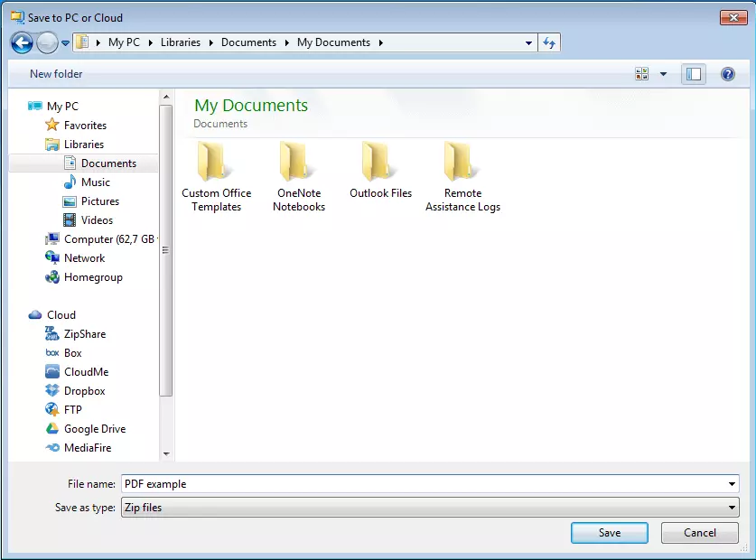This screenshot has height=560, width=756.
Task: Click the change view icon
Action: pyautogui.click(x=641, y=74)
